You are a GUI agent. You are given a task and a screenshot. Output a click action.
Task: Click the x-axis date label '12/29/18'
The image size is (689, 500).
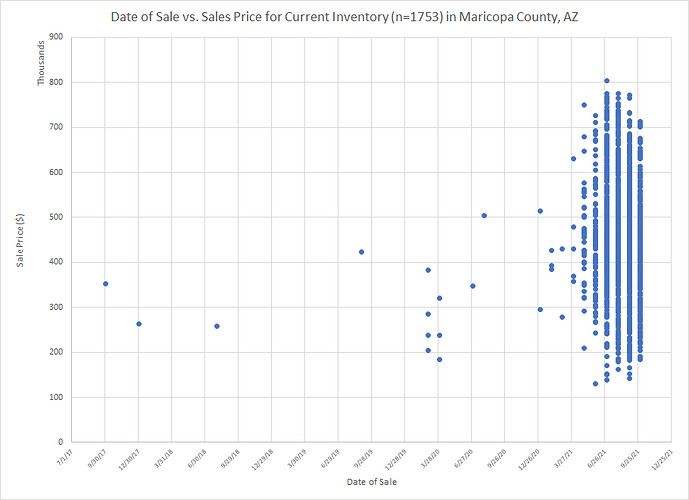click(262, 460)
